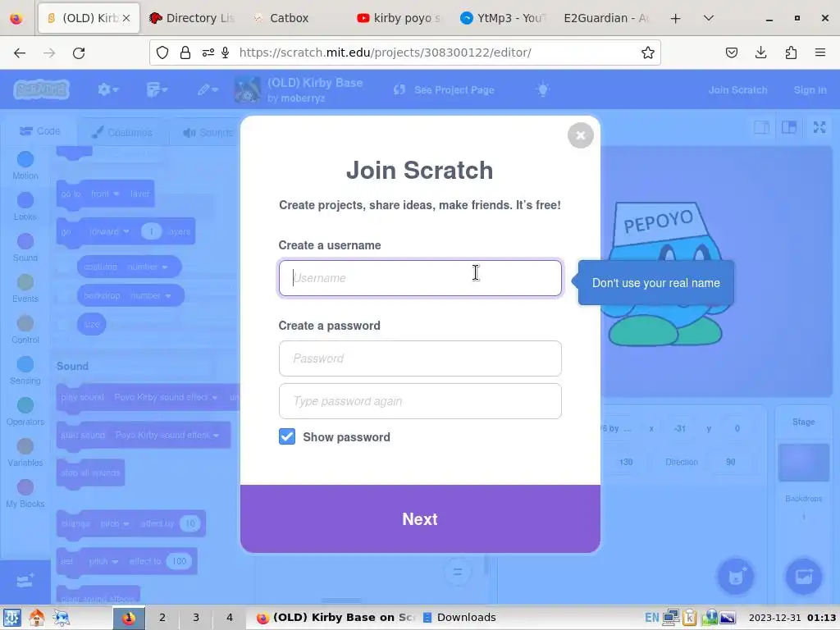840x630 pixels.
Task: Open the Firefox downloads panel
Action: point(760,52)
